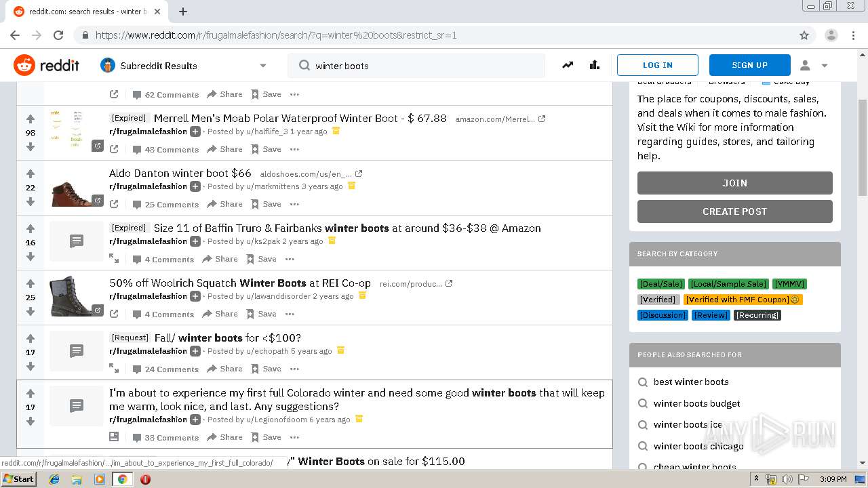This screenshot has width=868, height=488.
Task: Open more options on the Aldo Danton post
Action: tap(294, 204)
